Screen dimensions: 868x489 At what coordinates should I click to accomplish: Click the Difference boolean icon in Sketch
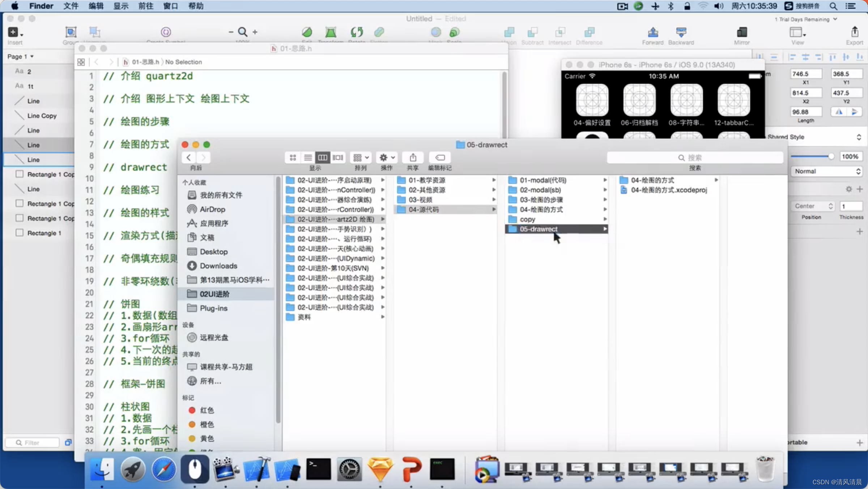click(590, 32)
